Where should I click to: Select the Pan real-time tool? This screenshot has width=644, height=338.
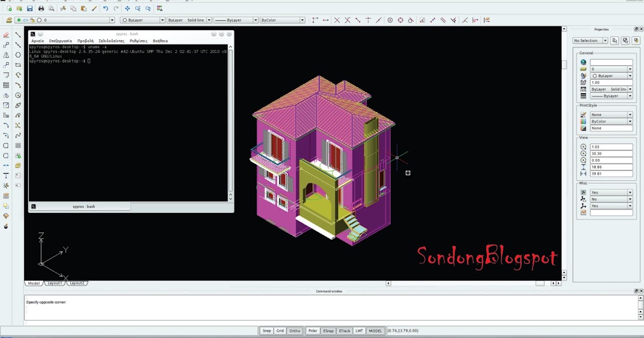[128, 9]
